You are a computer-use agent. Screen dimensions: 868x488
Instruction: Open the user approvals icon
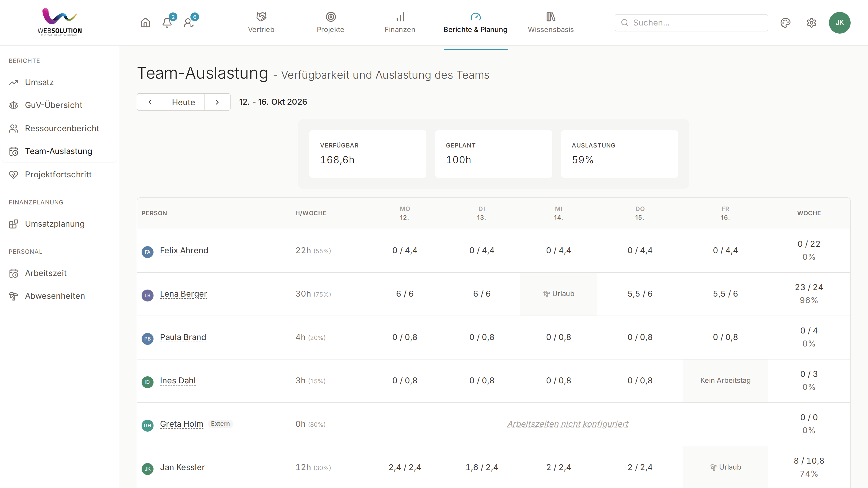[x=189, y=23]
